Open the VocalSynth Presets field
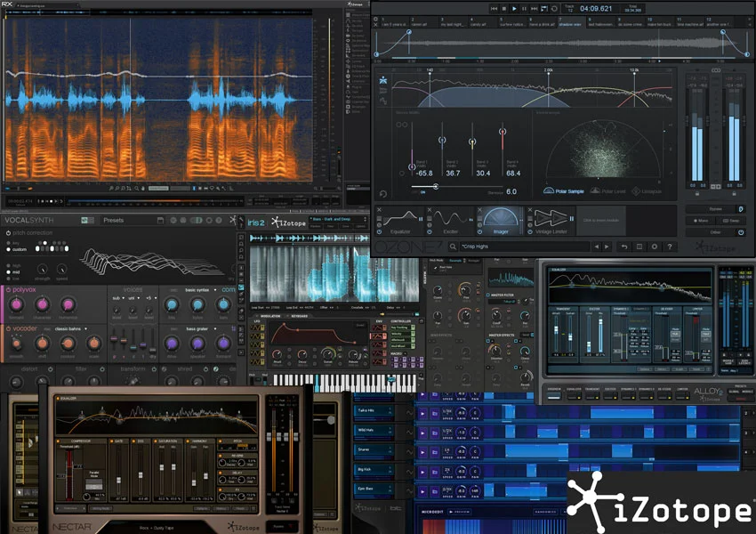Screen dimensions: 756x534 [131, 220]
